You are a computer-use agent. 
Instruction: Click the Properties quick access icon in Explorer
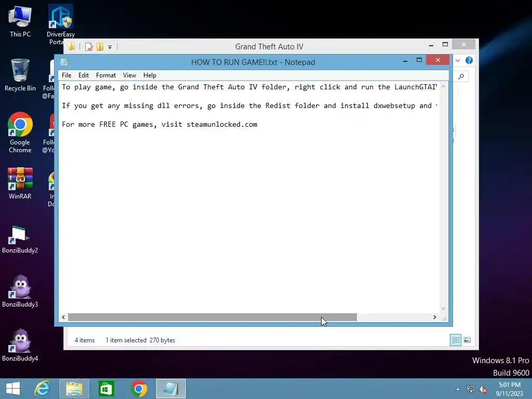[89, 46]
